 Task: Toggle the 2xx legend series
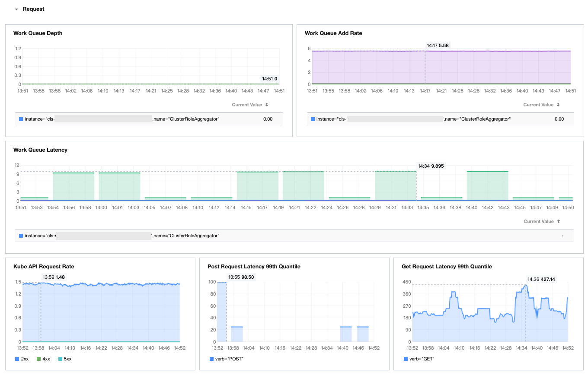pyautogui.click(x=21, y=359)
